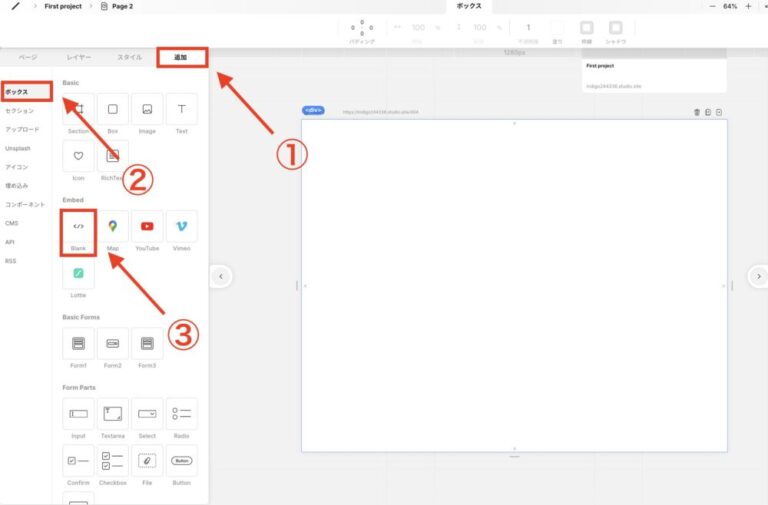
Task: Insert an Image box
Action: coord(147,110)
